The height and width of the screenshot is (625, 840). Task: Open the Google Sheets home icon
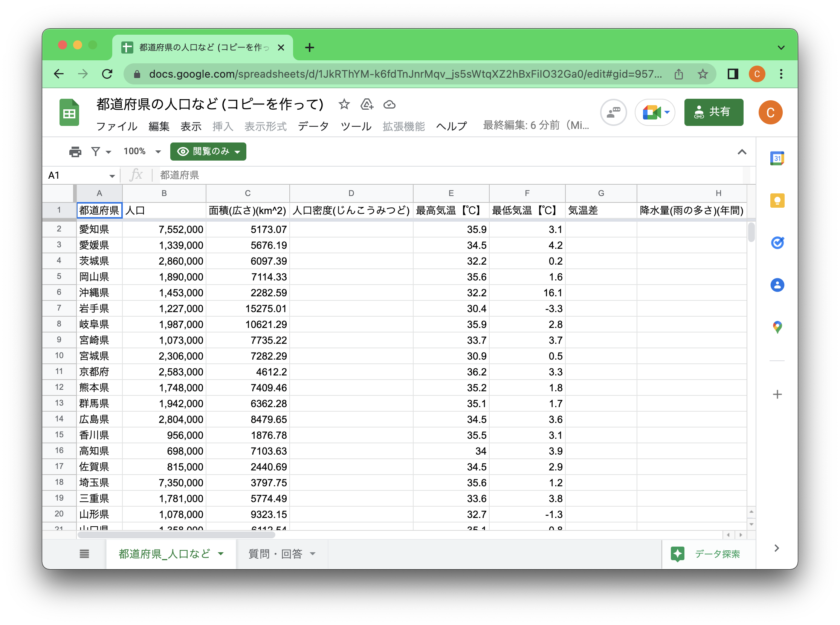click(69, 112)
